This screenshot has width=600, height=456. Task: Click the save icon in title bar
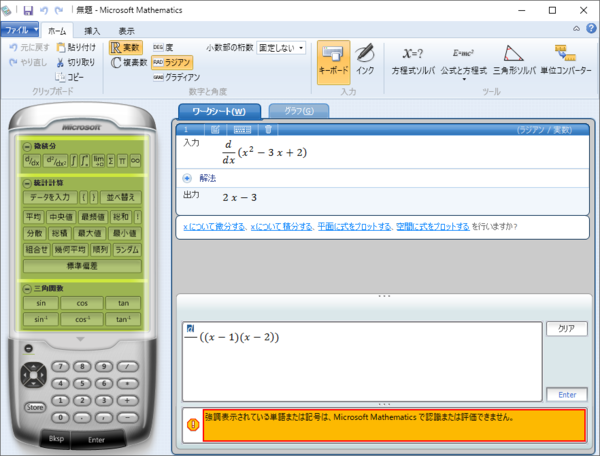(28, 10)
